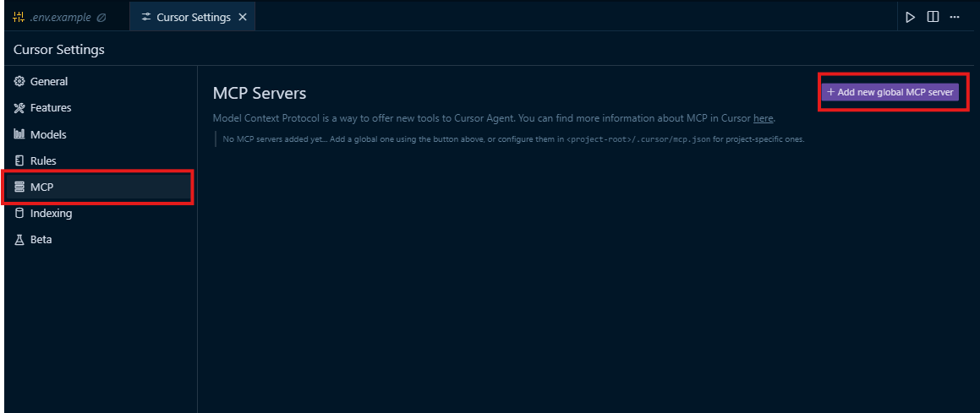
Task: Click the Features wrench icon
Action: [x=19, y=108]
